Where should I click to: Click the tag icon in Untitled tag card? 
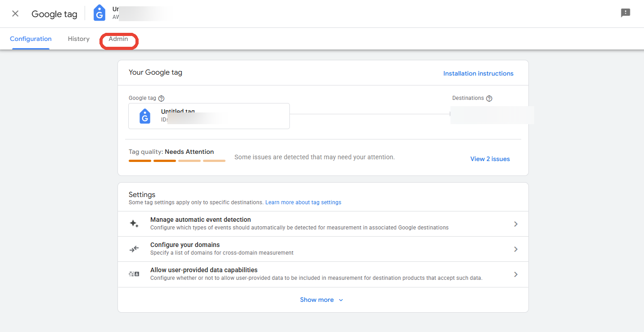(145, 116)
